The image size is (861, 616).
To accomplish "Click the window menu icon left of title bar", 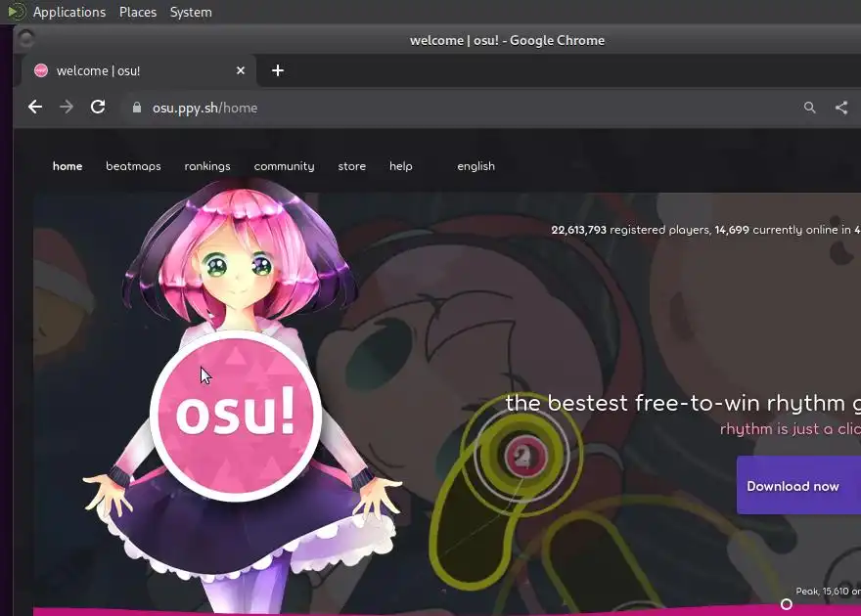I will (25, 39).
